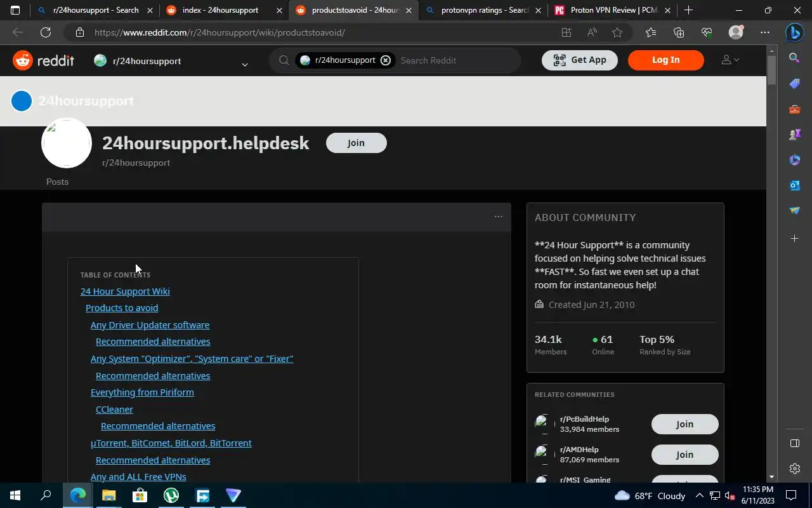Open the tab actions menu icon
812x508 pixels.
[x=15, y=10]
